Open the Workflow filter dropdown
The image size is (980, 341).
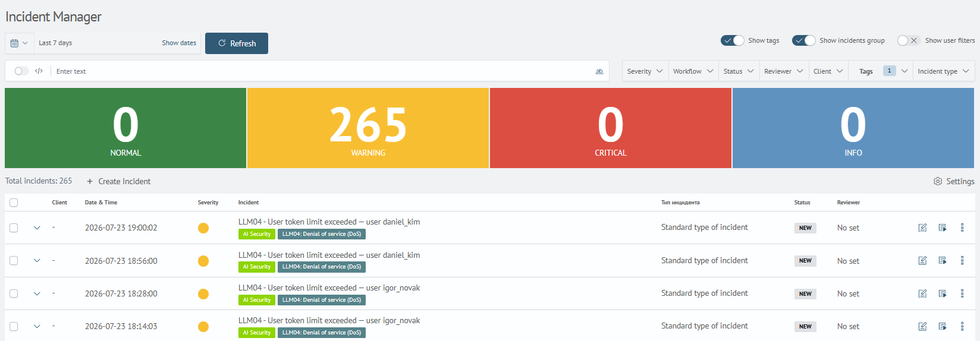click(693, 71)
